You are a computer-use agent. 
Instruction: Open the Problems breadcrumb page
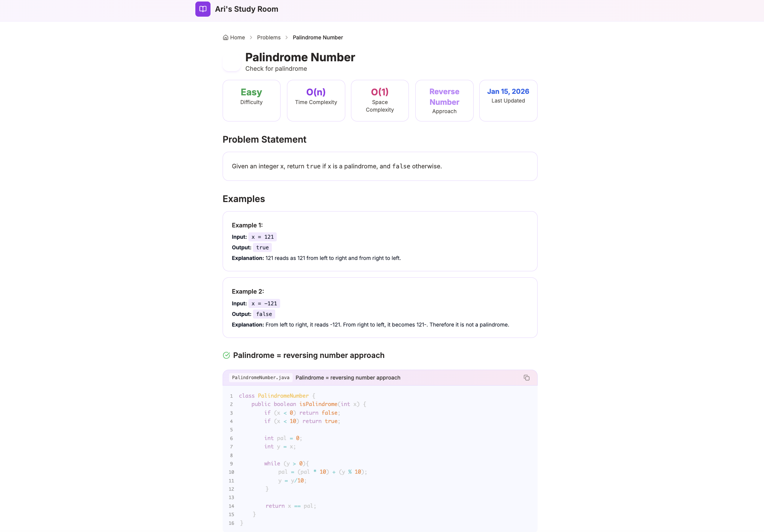268,37
